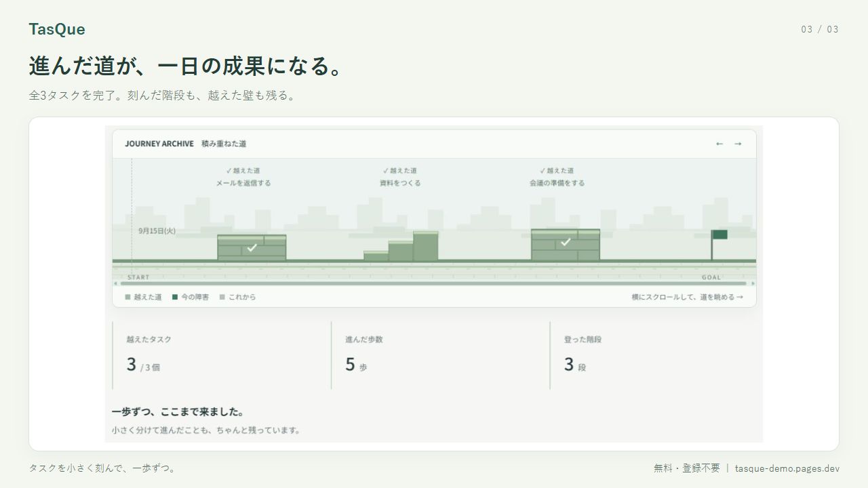Click the 会議の準備をする task label

[557, 183]
